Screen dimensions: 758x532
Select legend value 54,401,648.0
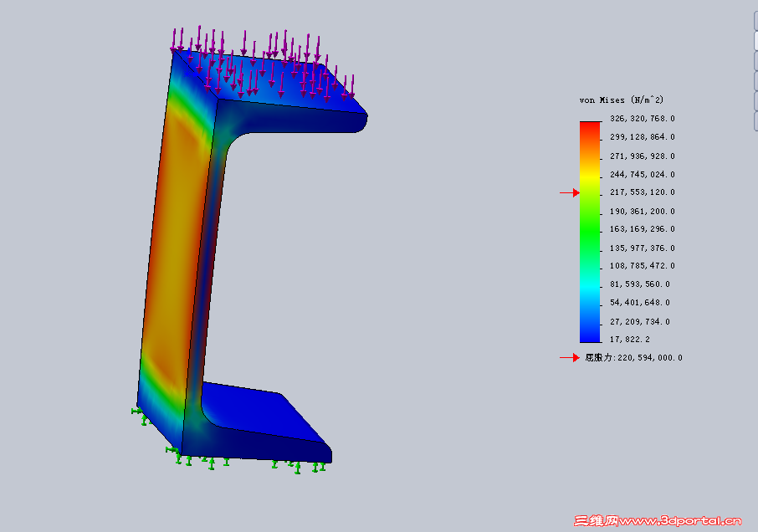(x=639, y=303)
